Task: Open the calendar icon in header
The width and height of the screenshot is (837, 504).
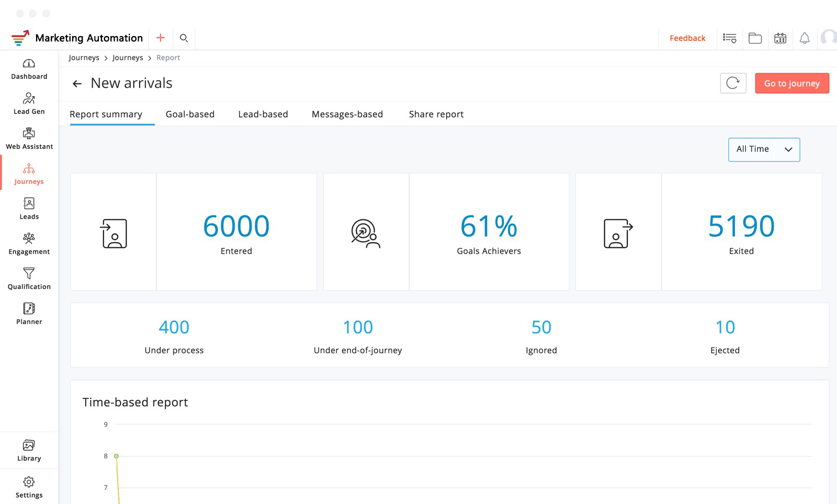Action: 780,38
